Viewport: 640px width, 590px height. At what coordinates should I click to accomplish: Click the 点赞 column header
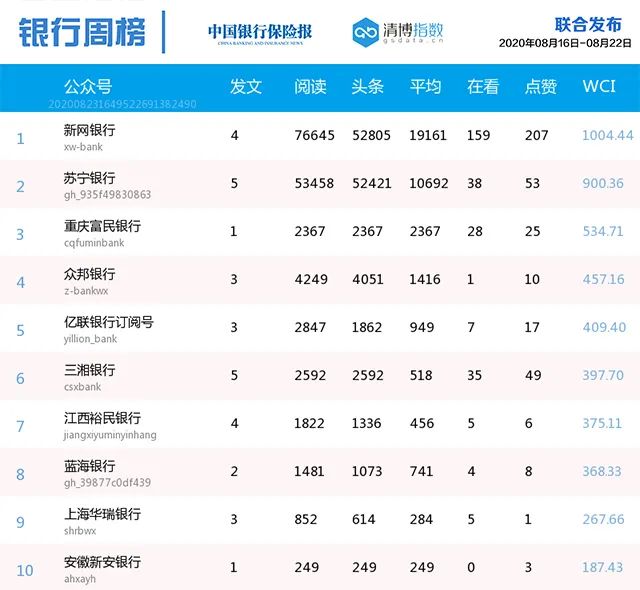click(x=540, y=87)
